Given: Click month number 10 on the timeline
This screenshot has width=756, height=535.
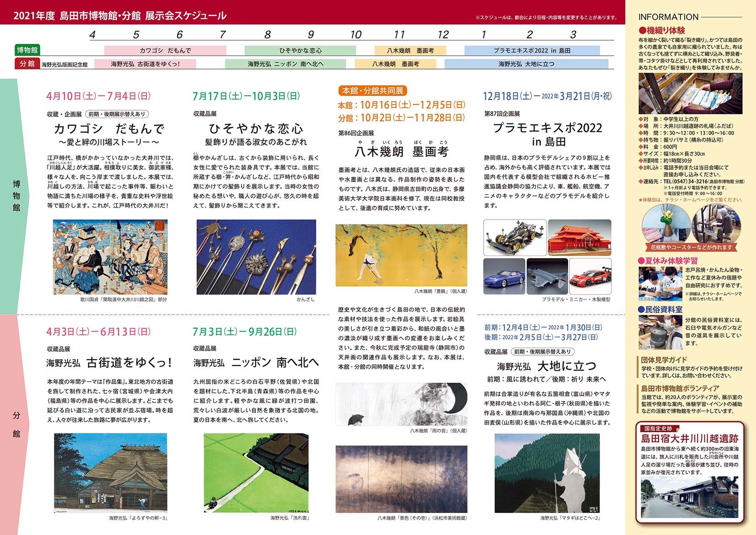Looking at the screenshot, I should pos(356,35).
